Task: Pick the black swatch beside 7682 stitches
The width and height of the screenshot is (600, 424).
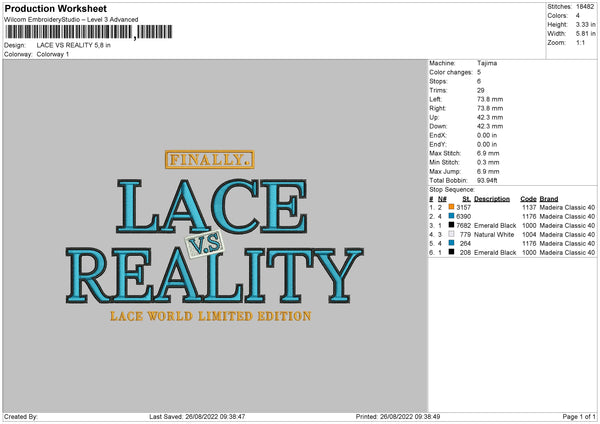Action: [x=451, y=225]
